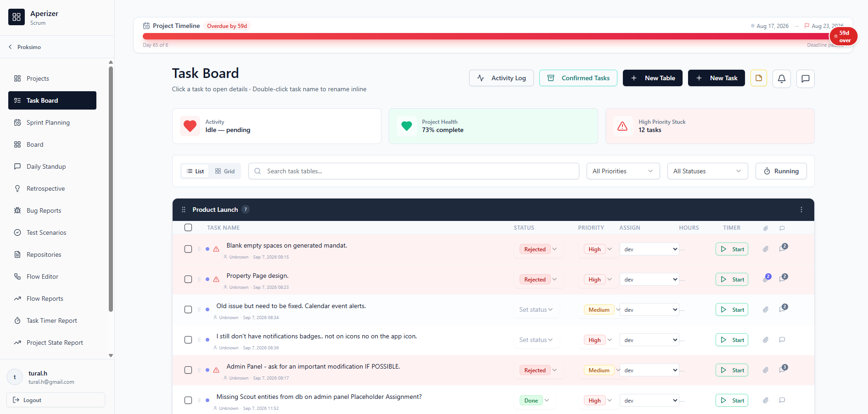The width and height of the screenshot is (868, 414).
Task: Click attachment icon for Missing Scout entities task
Action: pos(766,400)
